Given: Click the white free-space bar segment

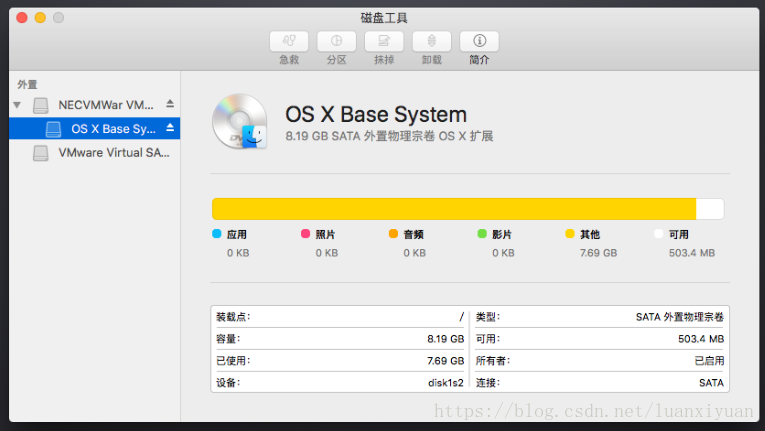Looking at the screenshot, I should (710, 209).
